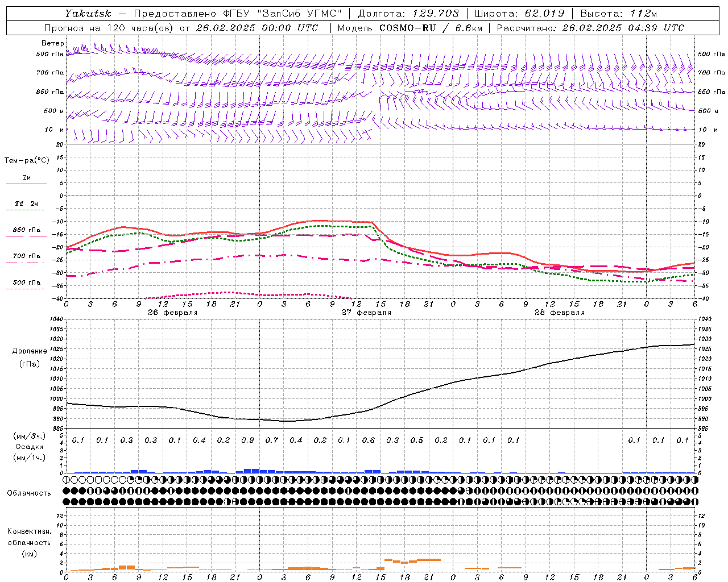Click '500 гПа' entry in temperature legend
The height and width of the screenshot is (582, 728).
tap(27, 282)
